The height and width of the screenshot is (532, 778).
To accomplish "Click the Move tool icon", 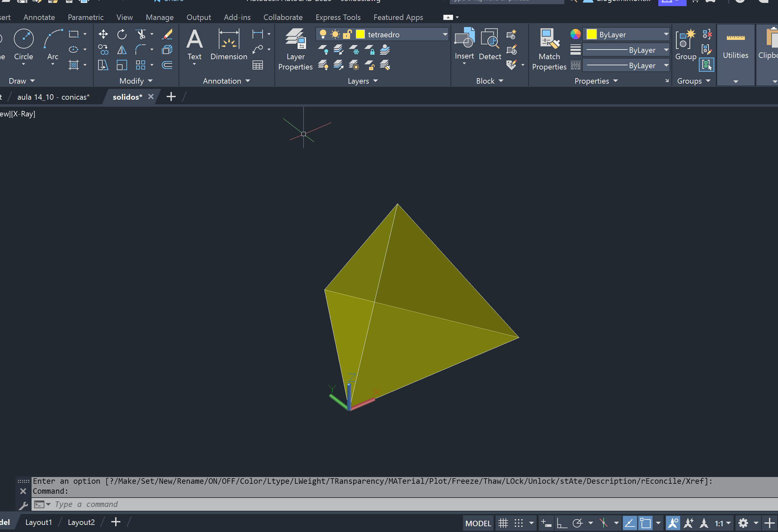I will click(x=103, y=34).
